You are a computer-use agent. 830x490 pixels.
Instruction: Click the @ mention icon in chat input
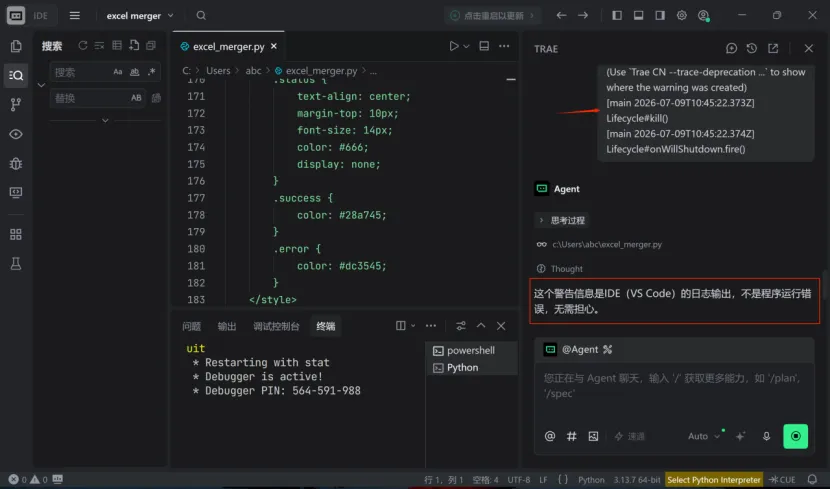pyautogui.click(x=550, y=436)
